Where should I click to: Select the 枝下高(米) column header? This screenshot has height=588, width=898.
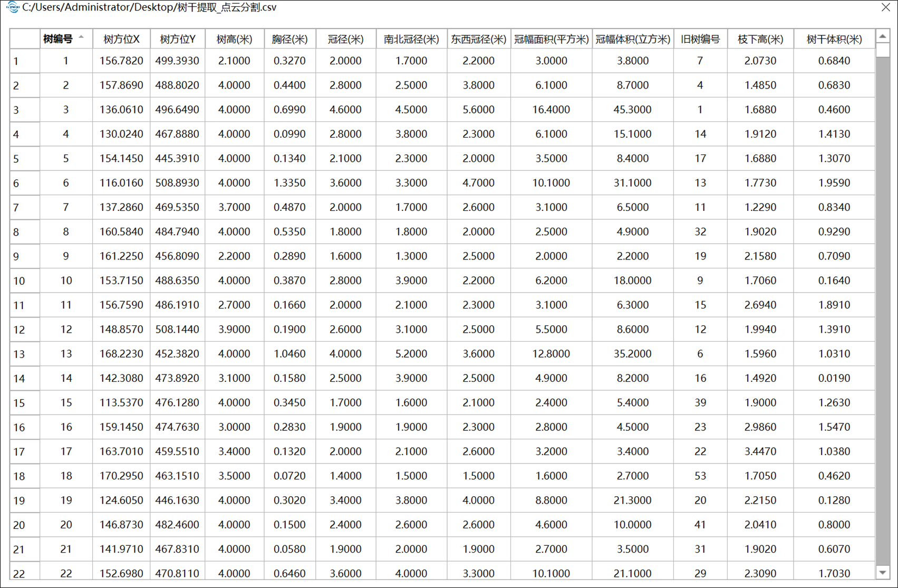(760, 39)
